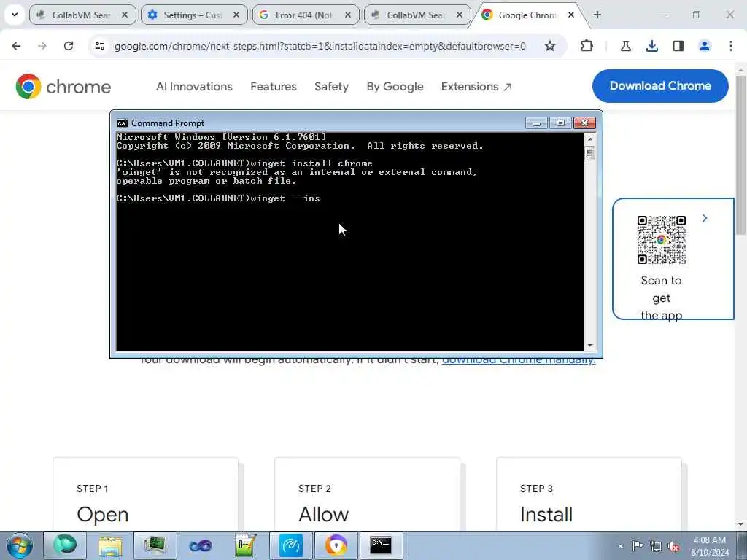Switch to the Error 404 tab

tap(306, 15)
